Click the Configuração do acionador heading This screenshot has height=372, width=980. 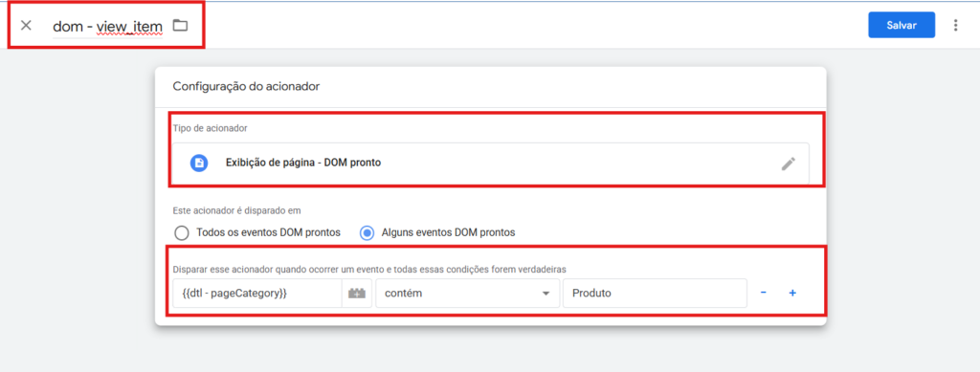246,87
